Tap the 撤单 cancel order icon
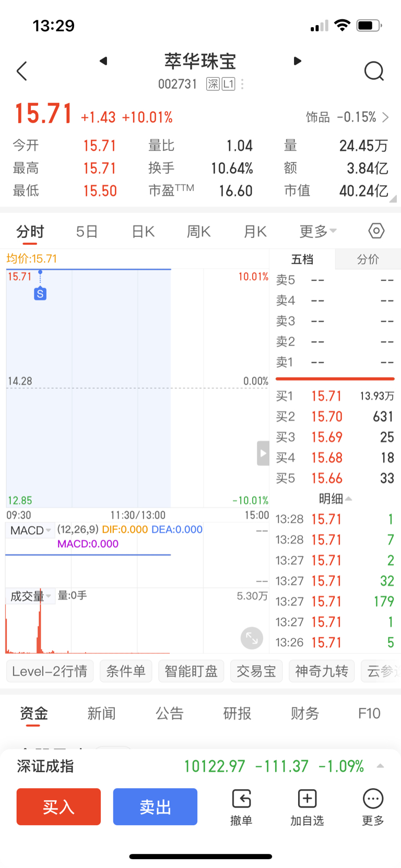This screenshot has width=401, height=868. click(241, 807)
